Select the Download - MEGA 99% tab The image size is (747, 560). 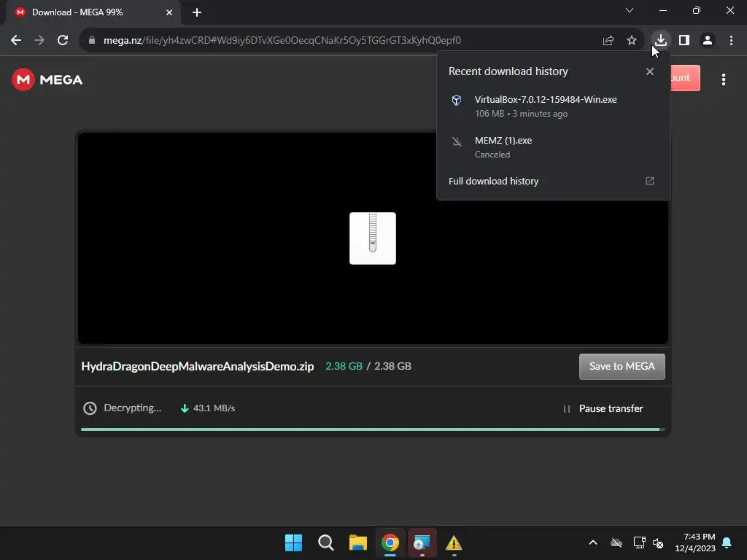93,12
